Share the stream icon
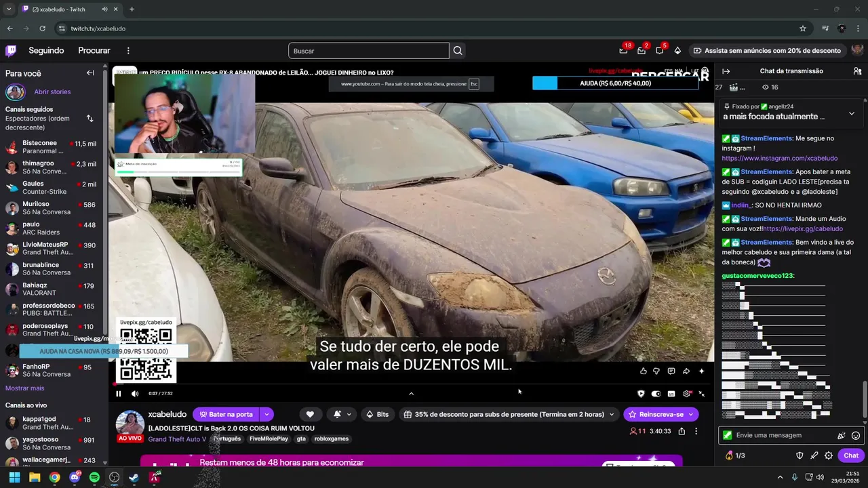Viewport: 868px width, 488px height. point(682,431)
